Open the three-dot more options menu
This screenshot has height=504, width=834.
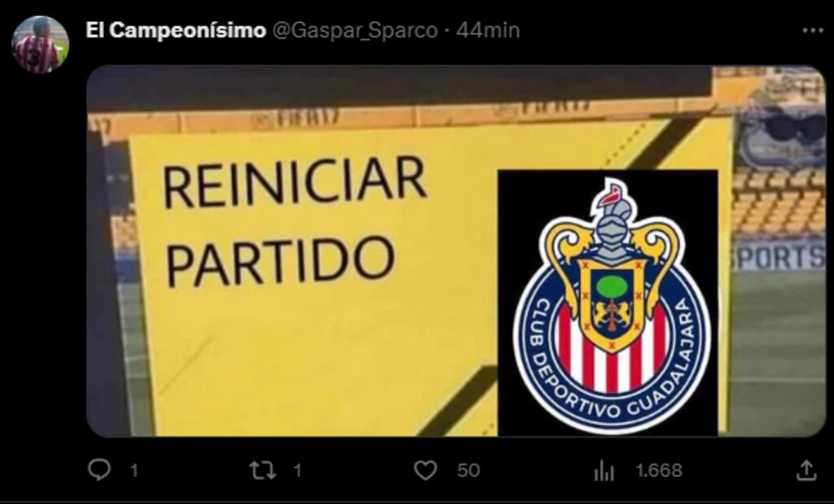click(813, 31)
